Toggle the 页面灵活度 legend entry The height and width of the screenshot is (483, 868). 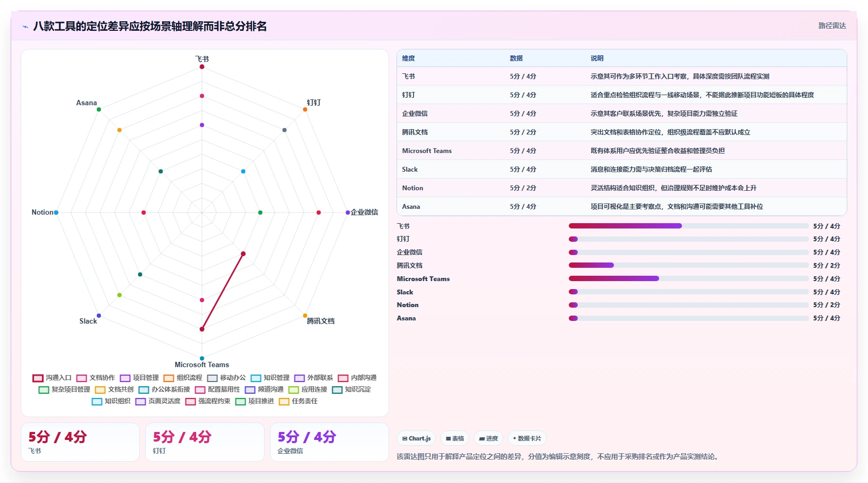click(x=158, y=401)
